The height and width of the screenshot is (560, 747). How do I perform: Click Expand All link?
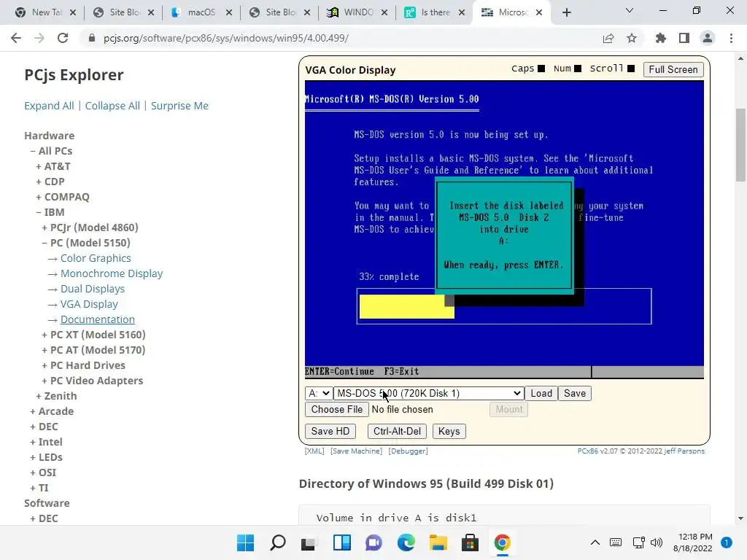(49, 106)
